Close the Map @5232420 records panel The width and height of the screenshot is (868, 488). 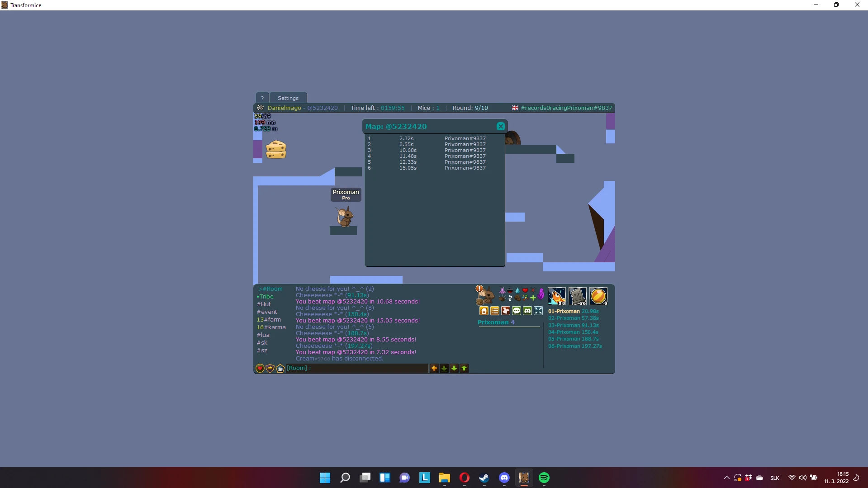pyautogui.click(x=500, y=127)
